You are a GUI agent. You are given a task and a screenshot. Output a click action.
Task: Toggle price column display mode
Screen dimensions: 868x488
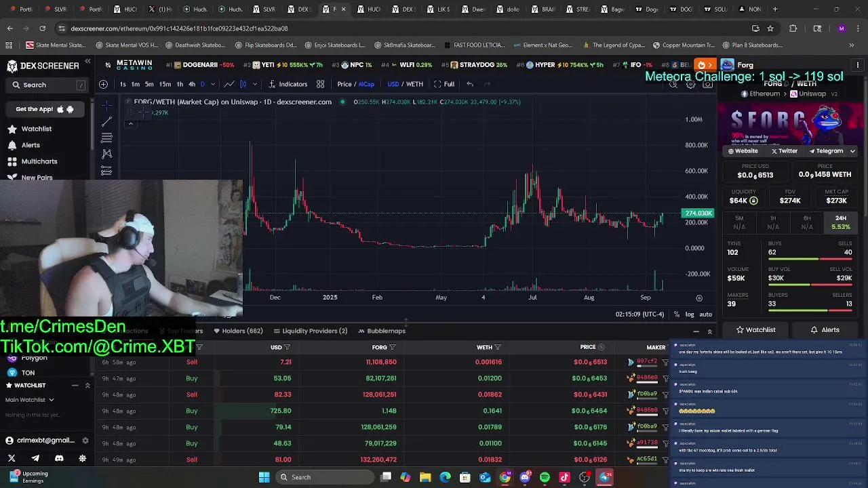coord(601,347)
